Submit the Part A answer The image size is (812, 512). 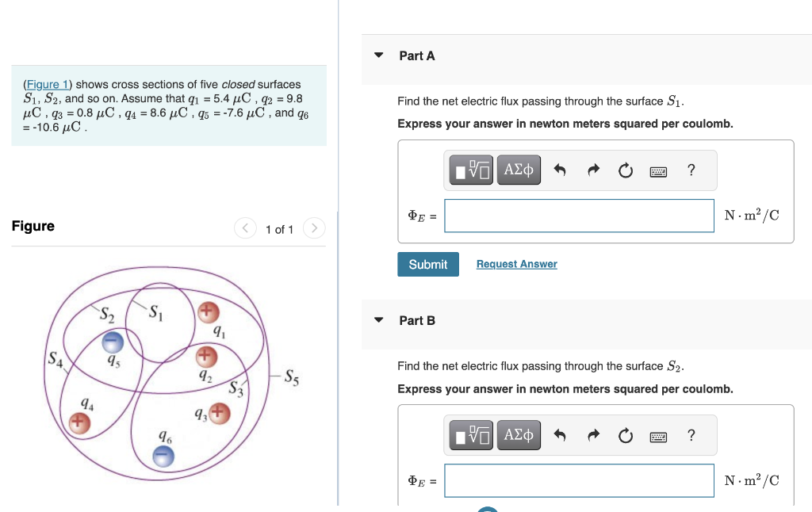pyautogui.click(x=427, y=264)
